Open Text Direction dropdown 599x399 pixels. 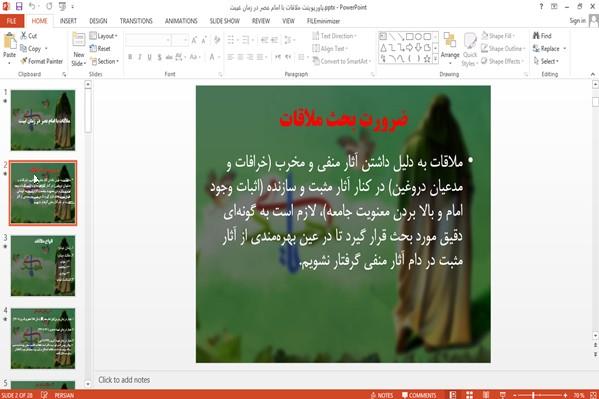(x=335, y=36)
